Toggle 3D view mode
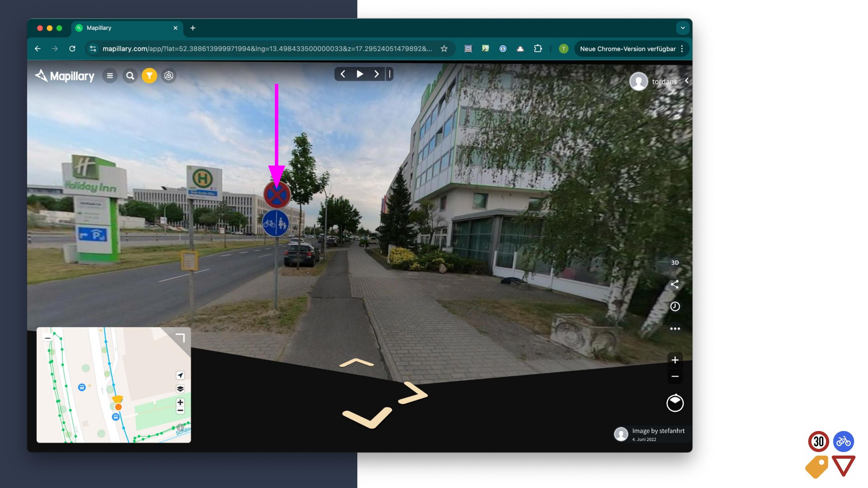The width and height of the screenshot is (868, 488). coord(675,263)
